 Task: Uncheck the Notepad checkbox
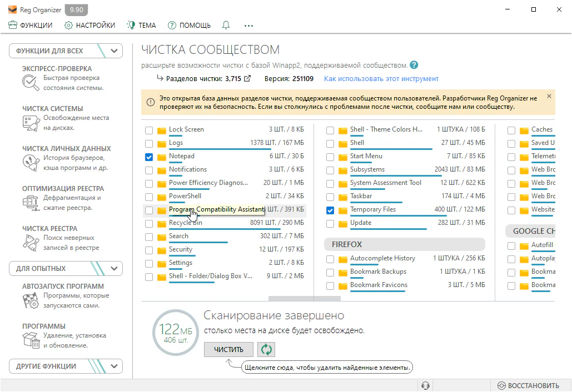click(x=149, y=157)
